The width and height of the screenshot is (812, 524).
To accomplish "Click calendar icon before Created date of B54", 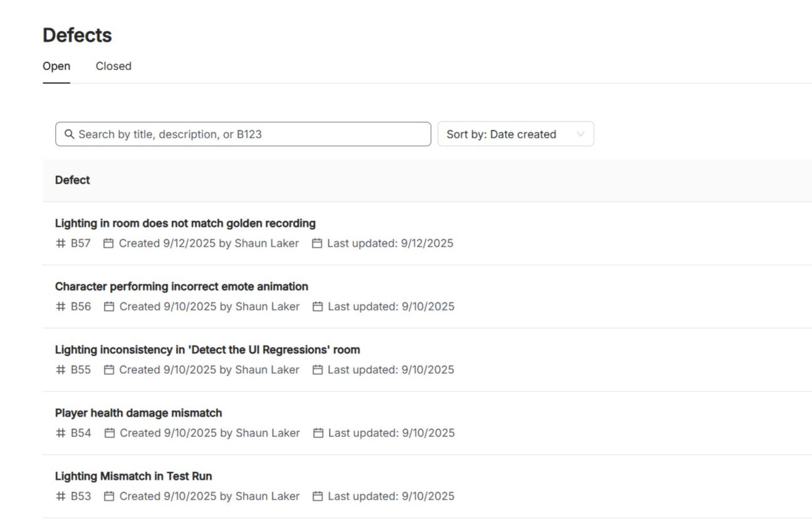I will 110,433.
